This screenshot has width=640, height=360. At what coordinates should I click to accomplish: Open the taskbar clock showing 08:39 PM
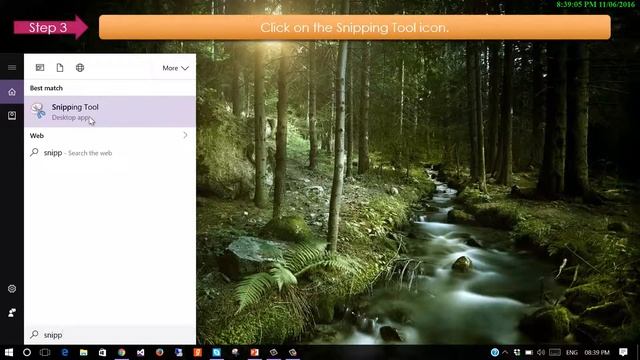point(597,352)
